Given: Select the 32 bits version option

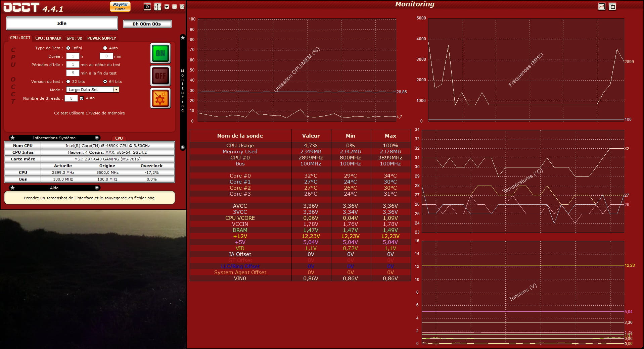Looking at the screenshot, I should 68,82.
